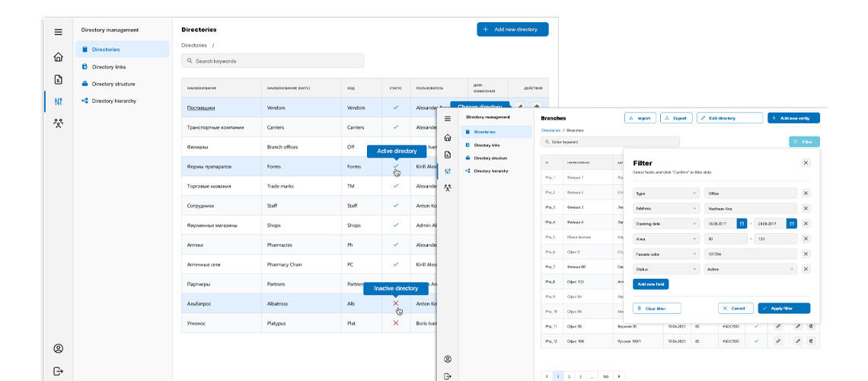Toggle active status check in Trade marks row
Image resolution: width=868 pixels, height=381 pixels.
click(396, 186)
